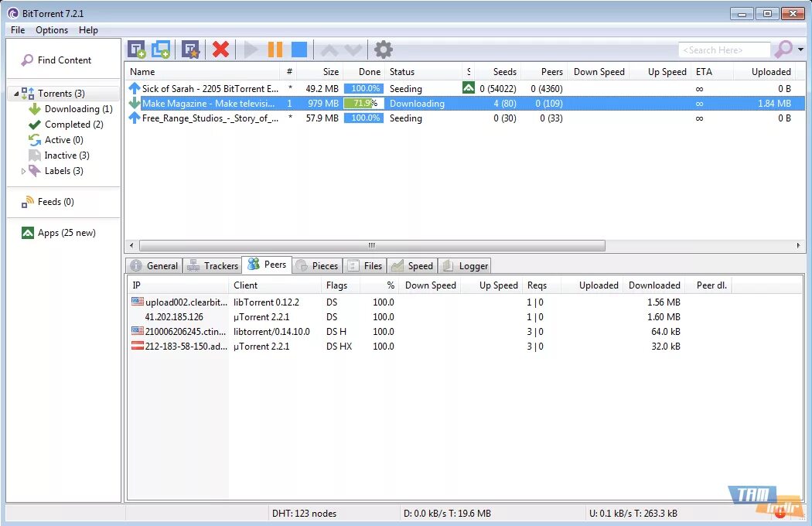Screen dimensions: 812x526
Task: Switch to the Logger tab
Action: [x=465, y=266]
